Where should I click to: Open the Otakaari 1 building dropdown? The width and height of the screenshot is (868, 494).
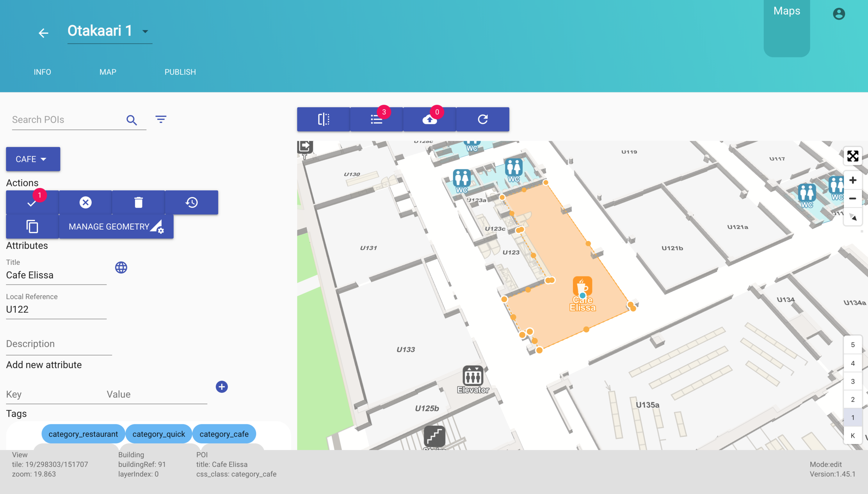click(145, 32)
